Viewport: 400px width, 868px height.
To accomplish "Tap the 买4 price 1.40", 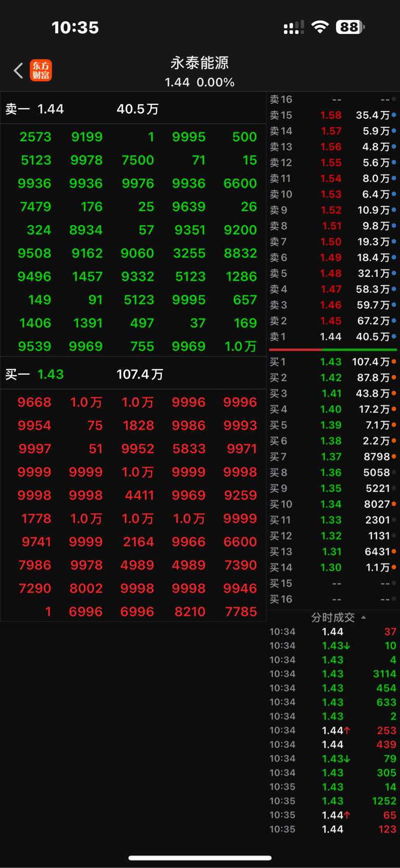I will click(x=331, y=409).
